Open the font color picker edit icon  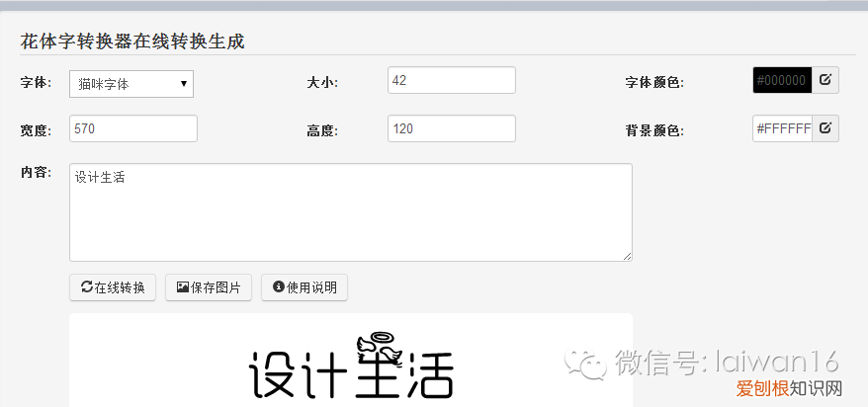(x=825, y=80)
